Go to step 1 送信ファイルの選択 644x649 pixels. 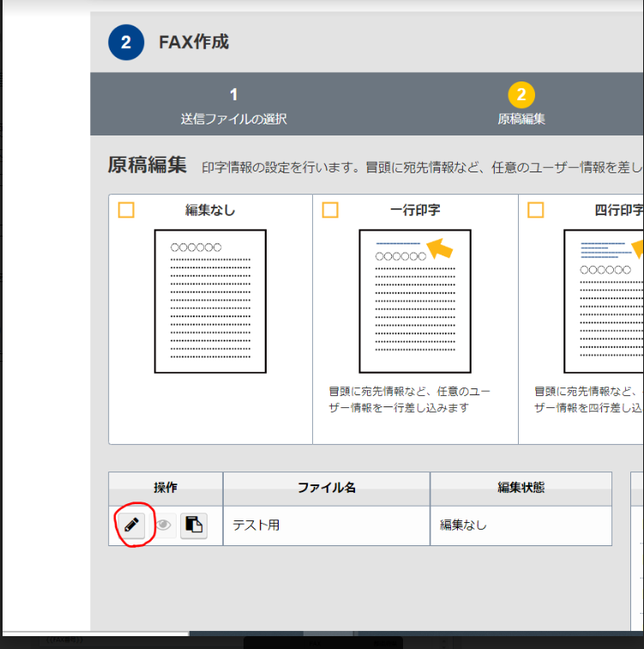(234, 106)
